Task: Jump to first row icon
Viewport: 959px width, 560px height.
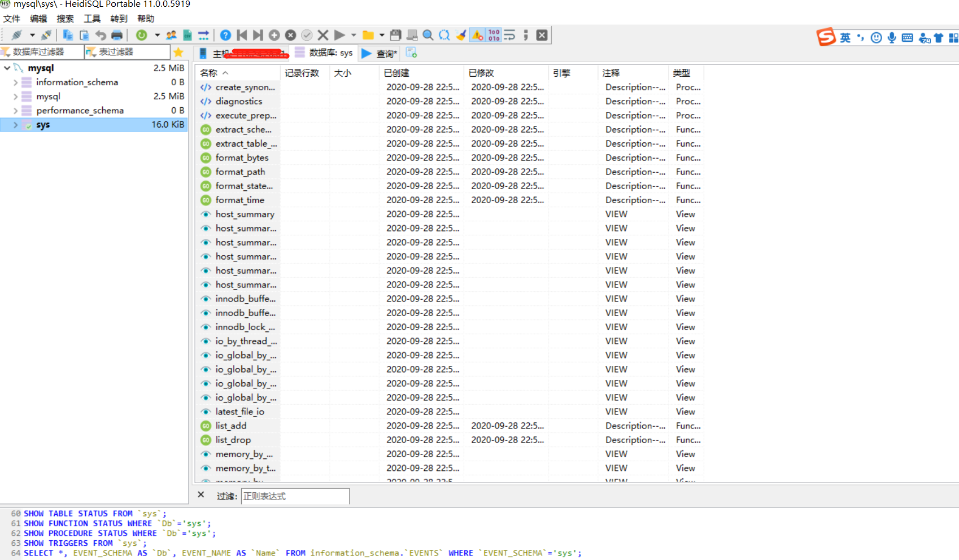Action: tap(242, 35)
